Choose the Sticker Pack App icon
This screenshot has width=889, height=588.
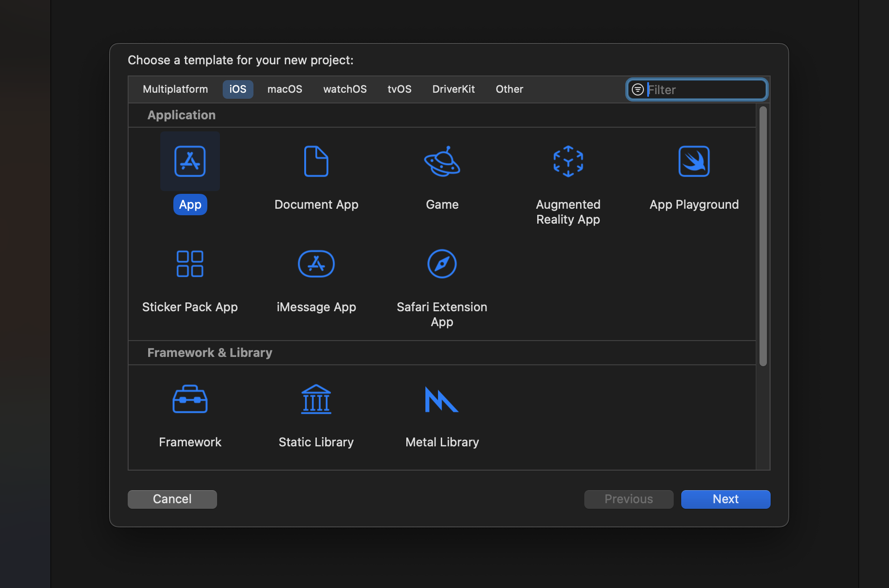coord(190,264)
